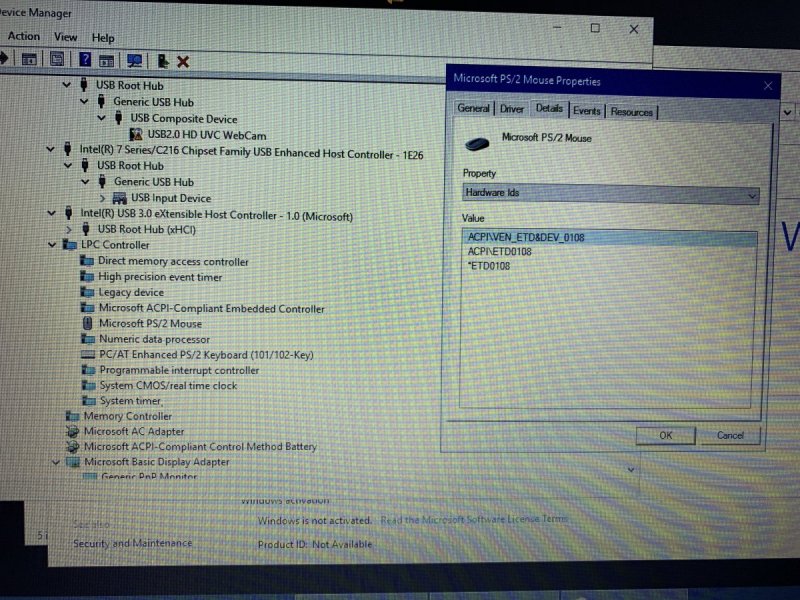800x600 pixels.
Task: Click the Microsoft AC Adapter icon
Action: coord(72,431)
